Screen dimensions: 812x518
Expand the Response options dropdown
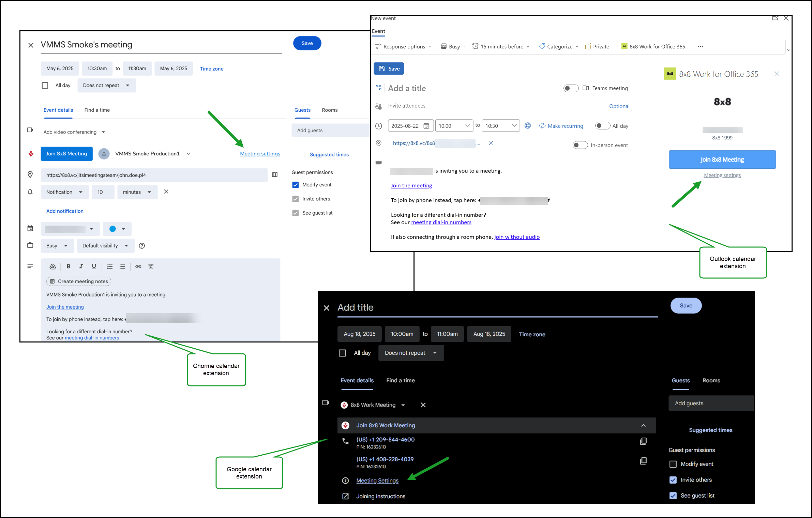(403, 46)
